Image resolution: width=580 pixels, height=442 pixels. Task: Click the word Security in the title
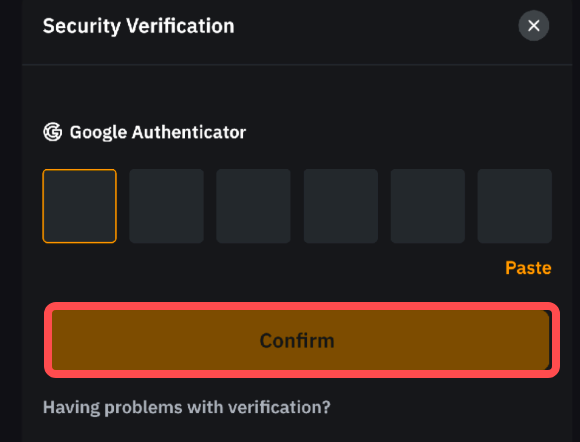tap(82, 26)
